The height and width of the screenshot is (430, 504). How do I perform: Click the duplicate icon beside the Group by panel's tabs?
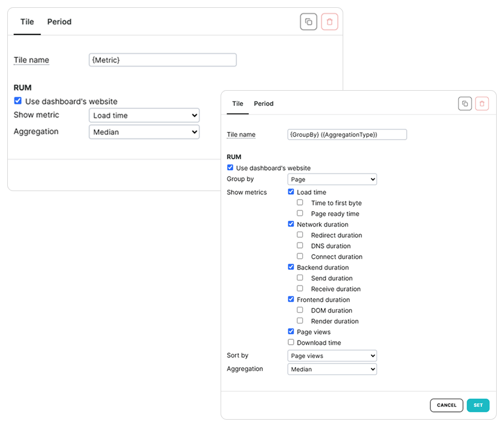[x=465, y=104]
